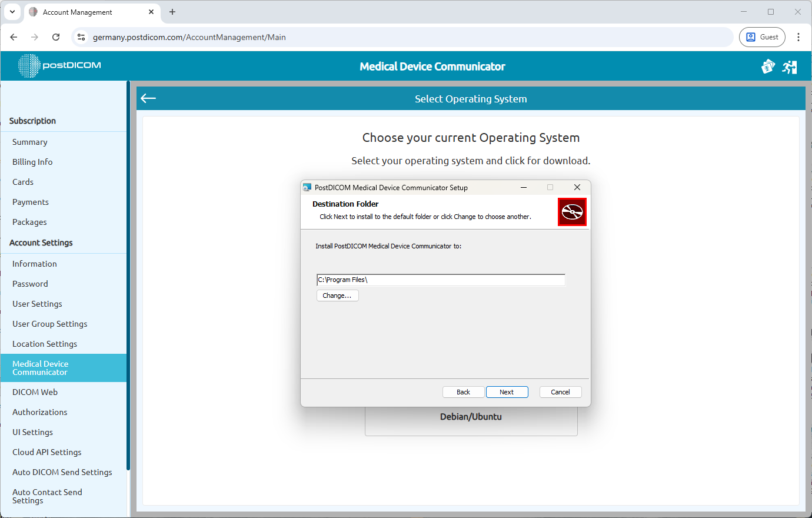
Task: Click the card packages icon in the header
Action: 768,67
